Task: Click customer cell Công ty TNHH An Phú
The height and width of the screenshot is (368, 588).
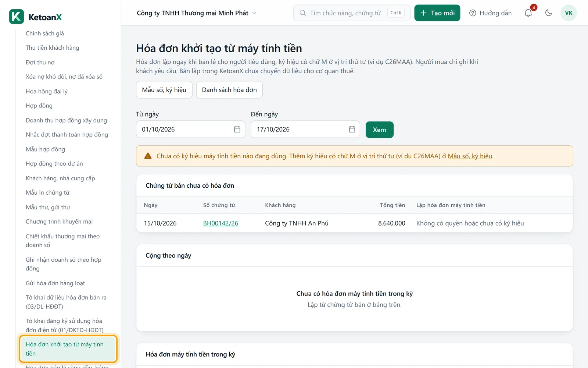Action: tap(297, 223)
